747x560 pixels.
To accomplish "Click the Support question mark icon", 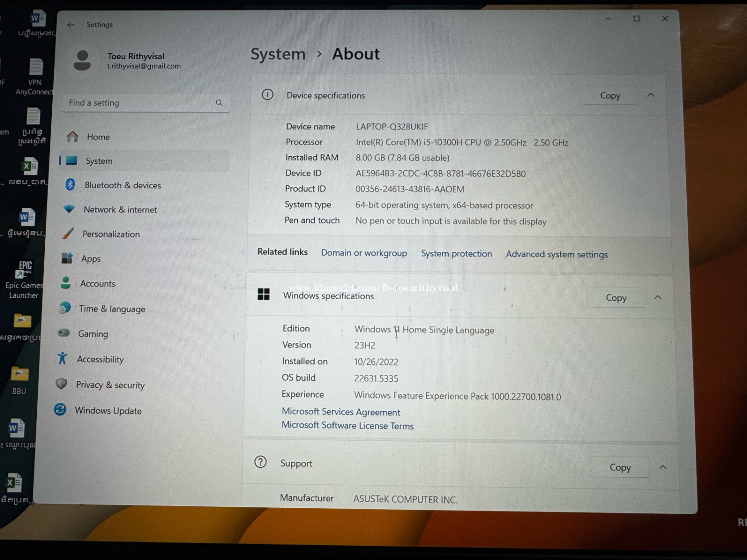I will point(260,462).
